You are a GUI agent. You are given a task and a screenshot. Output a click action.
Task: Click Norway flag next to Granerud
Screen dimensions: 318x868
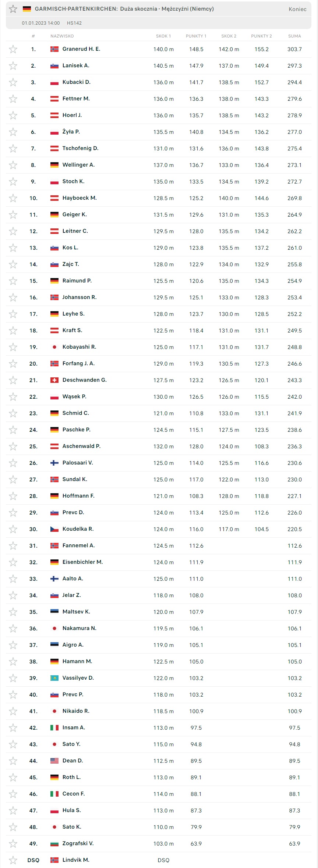coord(54,49)
